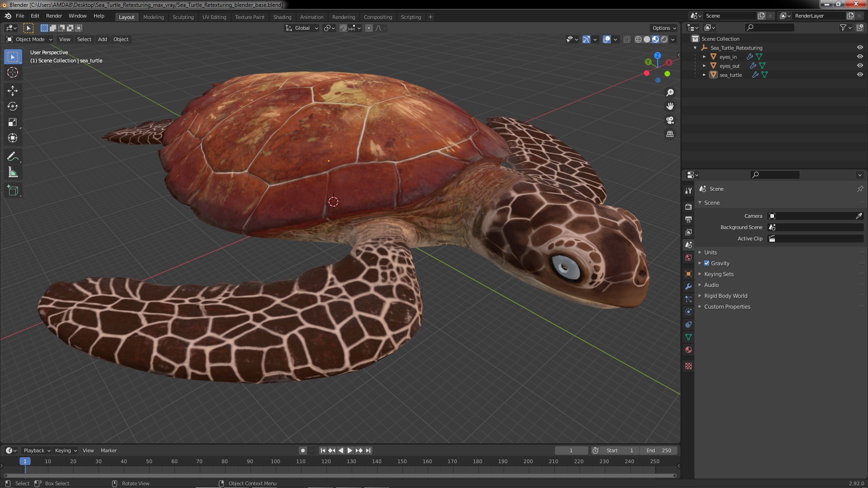Expand the Custom Properties panel
Screen dimensions: 868x488
click(727, 306)
